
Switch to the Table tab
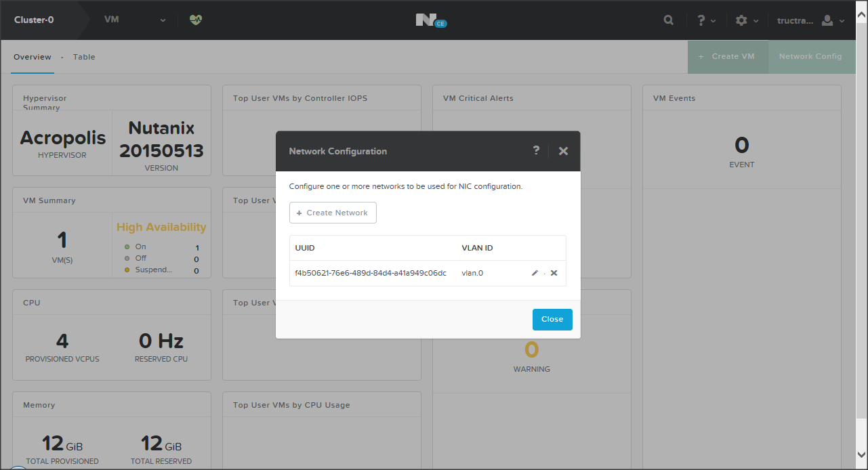click(84, 57)
